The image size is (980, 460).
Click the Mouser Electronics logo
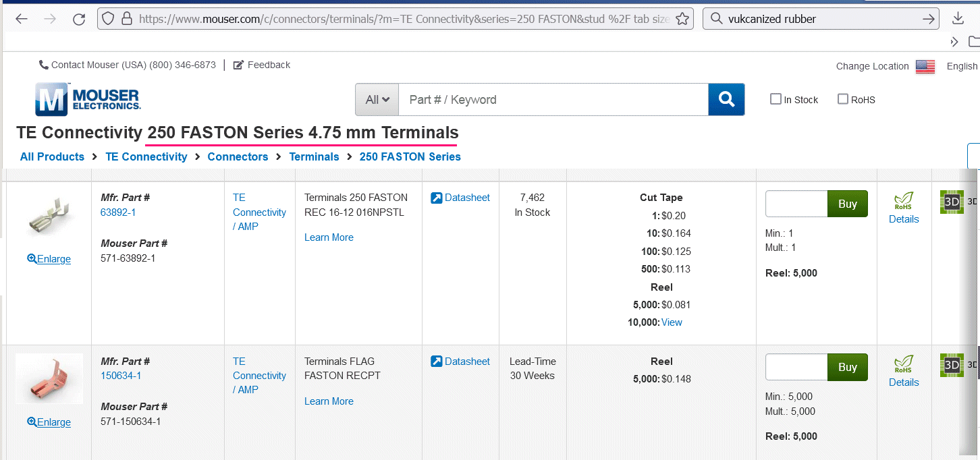88,99
